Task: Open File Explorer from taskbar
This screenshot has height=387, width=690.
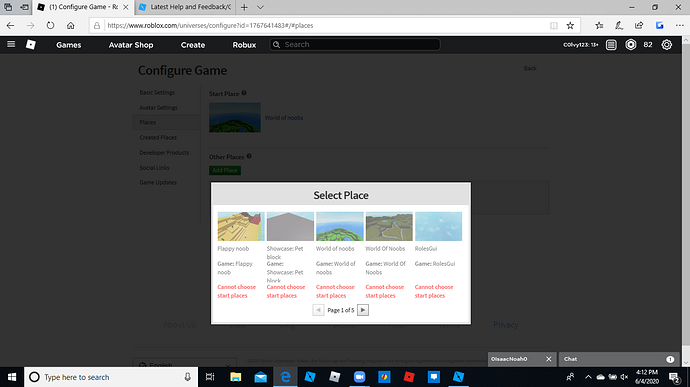Action: (235, 377)
